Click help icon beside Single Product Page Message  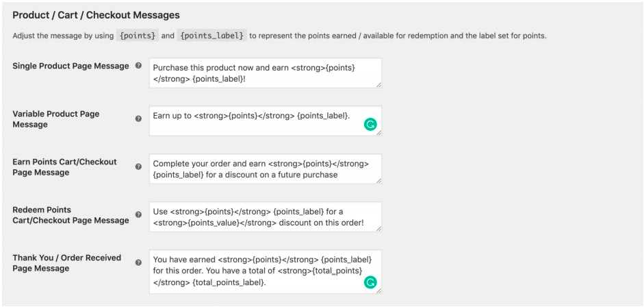[139, 66]
